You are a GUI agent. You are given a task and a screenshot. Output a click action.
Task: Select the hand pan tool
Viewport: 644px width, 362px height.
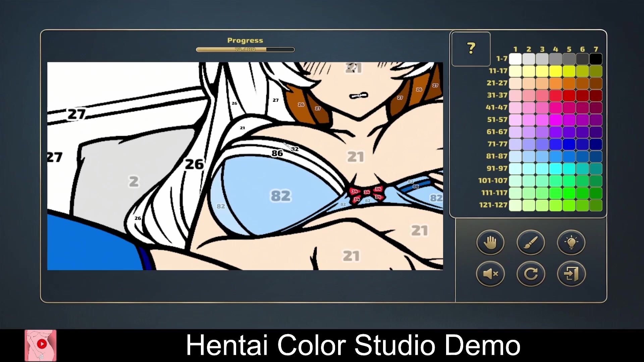(490, 242)
